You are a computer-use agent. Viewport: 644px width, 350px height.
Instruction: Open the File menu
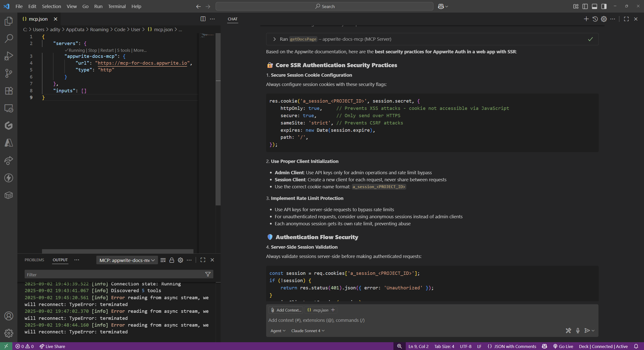19,6
